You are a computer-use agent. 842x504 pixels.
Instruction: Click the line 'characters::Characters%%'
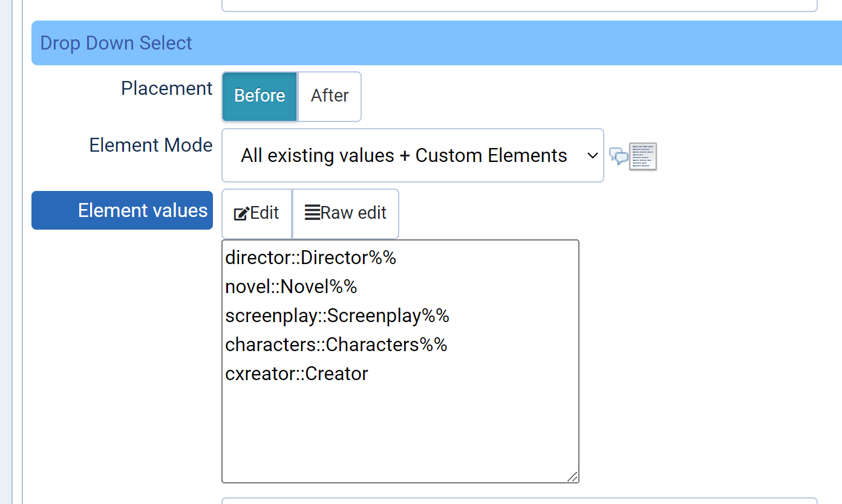336,344
